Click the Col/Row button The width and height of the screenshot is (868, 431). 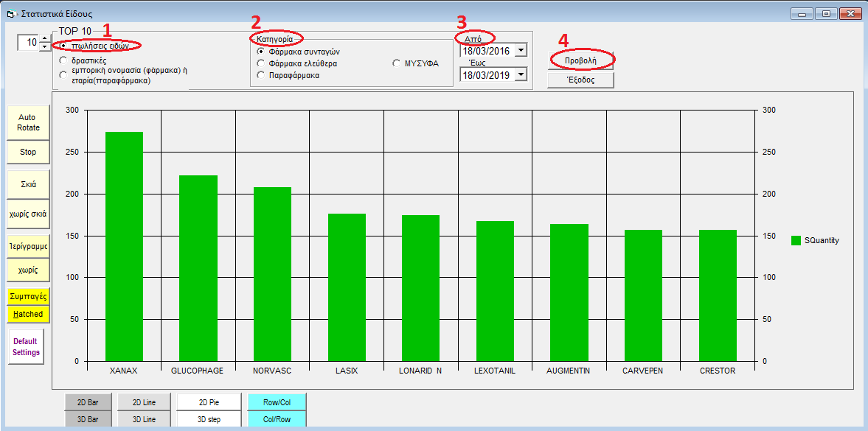coord(277,419)
